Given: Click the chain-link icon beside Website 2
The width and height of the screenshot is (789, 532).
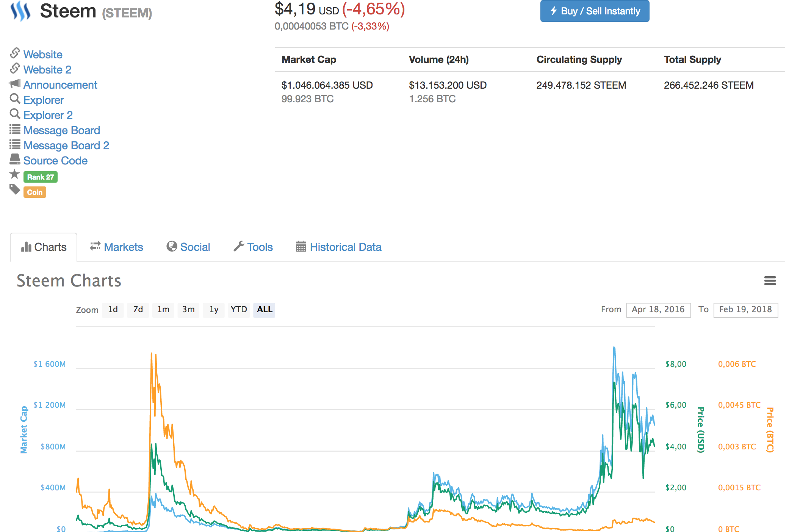Looking at the screenshot, I should 15,68.
